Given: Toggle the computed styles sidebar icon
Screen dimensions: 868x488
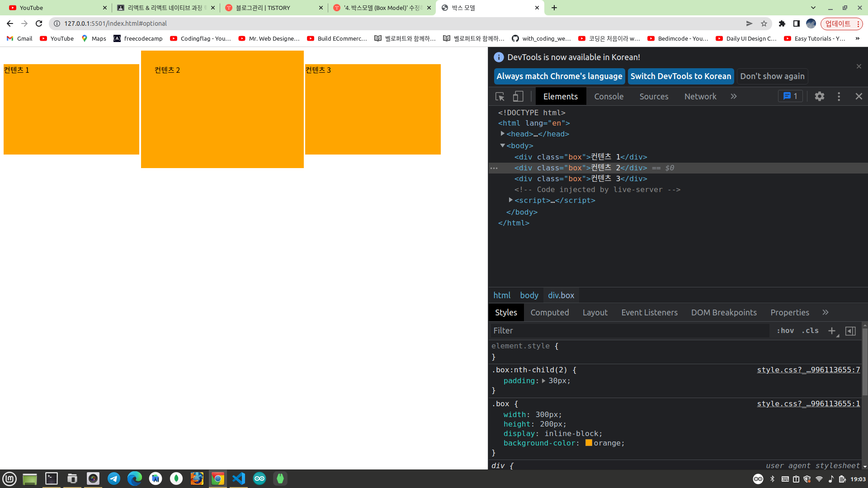Looking at the screenshot, I should [850, 331].
